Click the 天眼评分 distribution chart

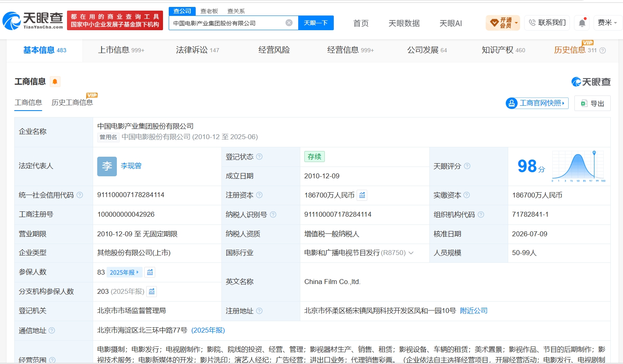click(x=578, y=166)
